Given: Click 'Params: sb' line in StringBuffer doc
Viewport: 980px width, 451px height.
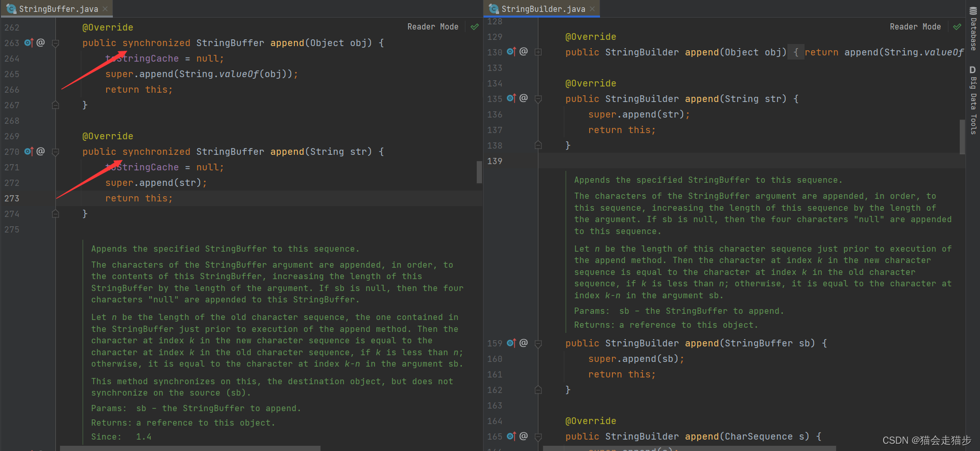Looking at the screenshot, I should coord(196,409).
